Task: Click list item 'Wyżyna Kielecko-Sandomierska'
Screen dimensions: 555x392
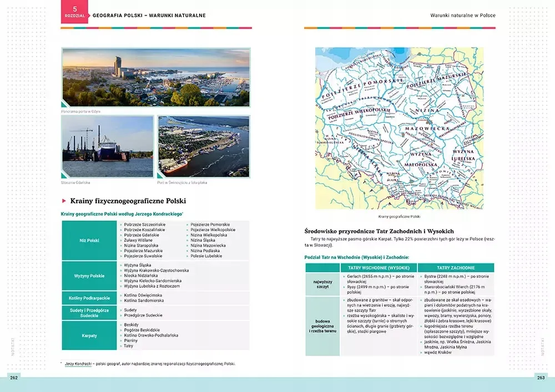Action: 153,281
